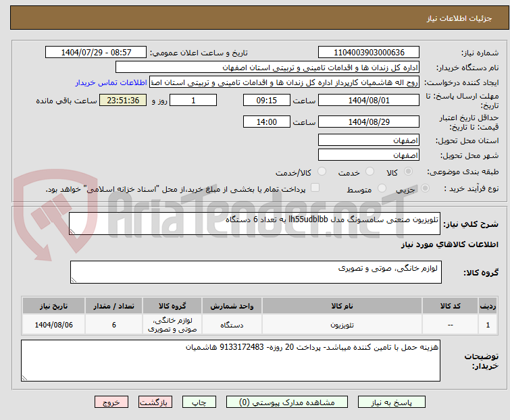Click the resize handle of گروه کالا textarea
510x420 pixels.
coord(74,280)
